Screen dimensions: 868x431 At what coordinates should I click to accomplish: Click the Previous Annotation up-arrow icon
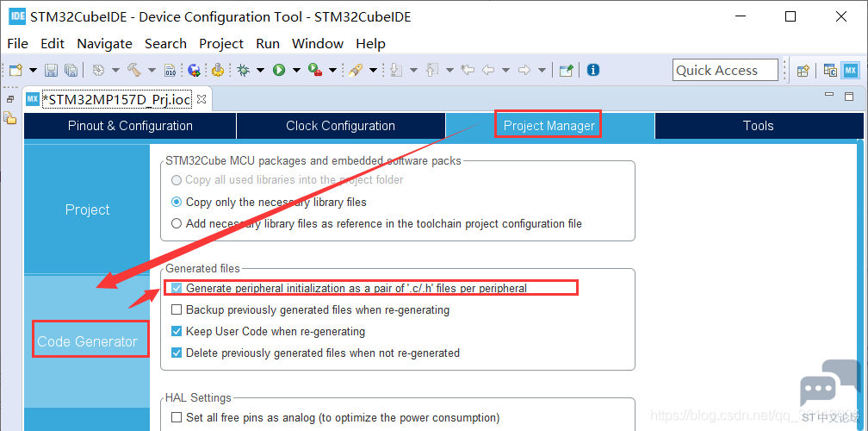click(431, 70)
